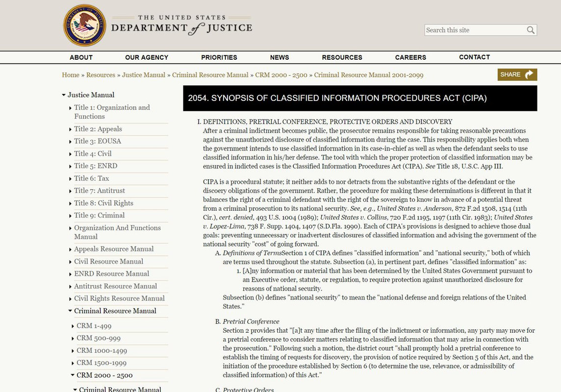Open Organization And Functions Manual link
561x392 pixels.
(x=117, y=232)
